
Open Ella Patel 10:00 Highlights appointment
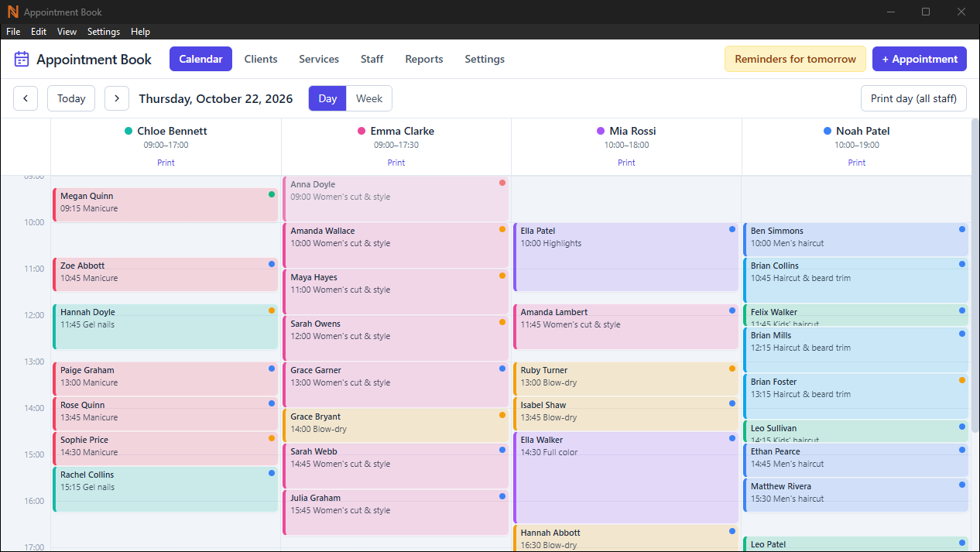point(625,256)
